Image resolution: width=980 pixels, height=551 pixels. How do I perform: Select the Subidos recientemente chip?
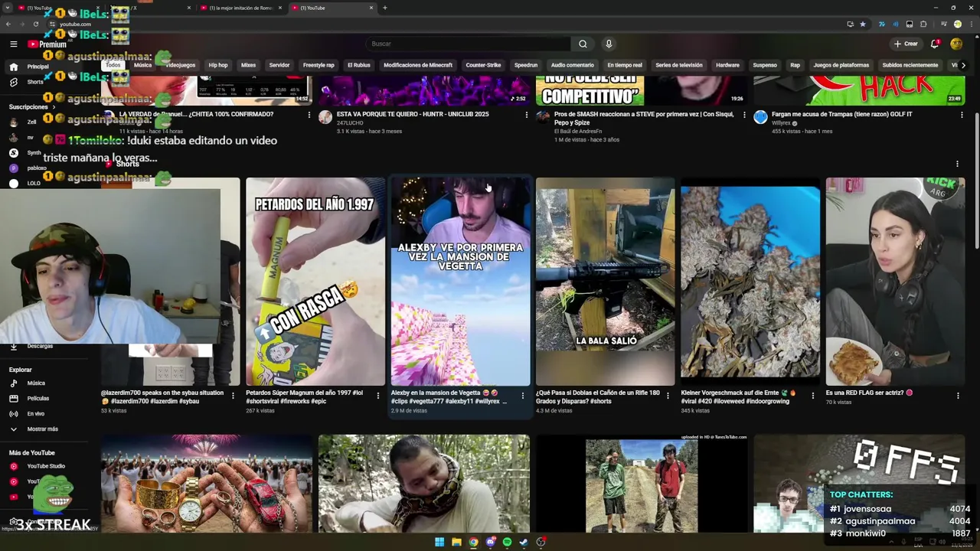[x=910, y=65]
